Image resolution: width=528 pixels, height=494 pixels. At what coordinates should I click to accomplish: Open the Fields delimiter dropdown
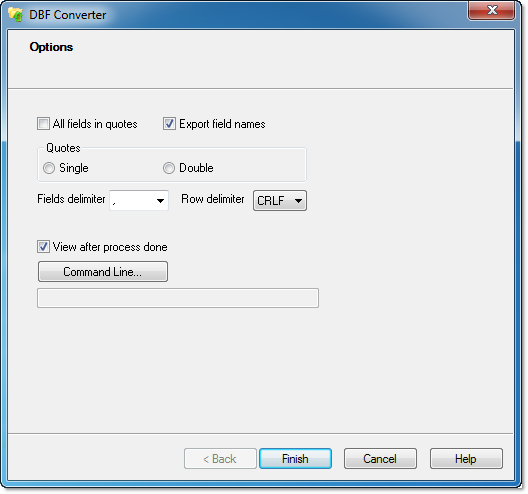click(x=139, y=200)
